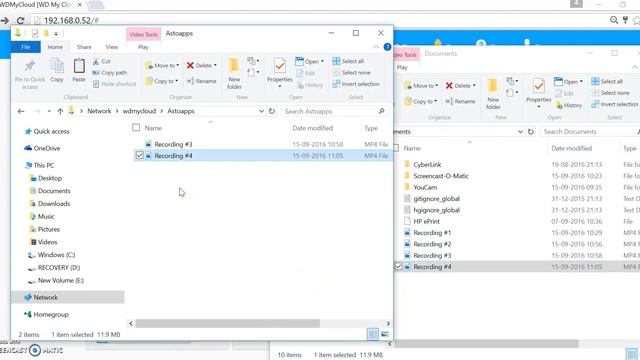Click Edit in Astoapps Open group
The width and height of the screenshot is (640, 360).
(305, 73)
